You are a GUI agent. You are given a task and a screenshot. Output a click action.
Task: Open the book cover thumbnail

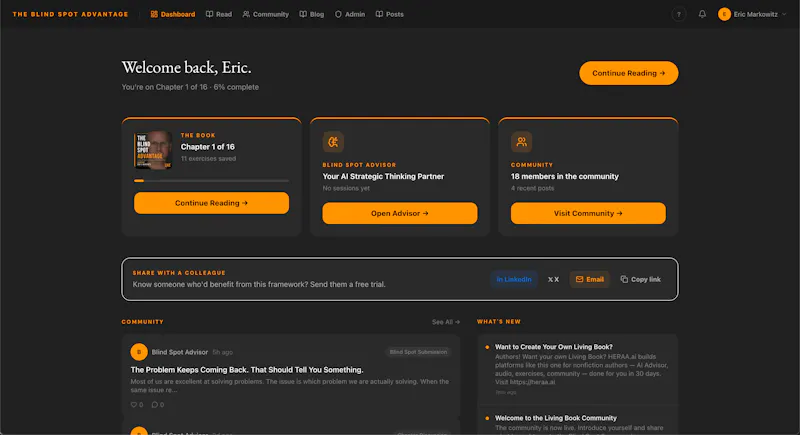pyautogui.click(x=153, y=150)
